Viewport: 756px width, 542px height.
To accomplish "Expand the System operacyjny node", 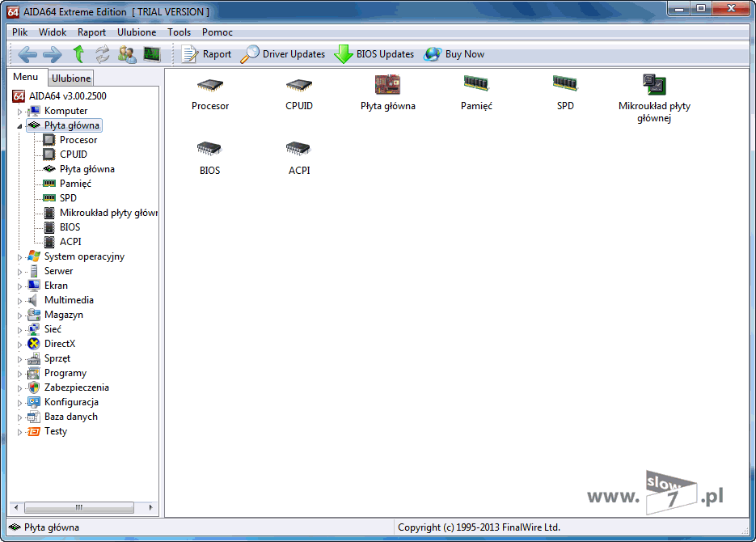I will (19, 257).
